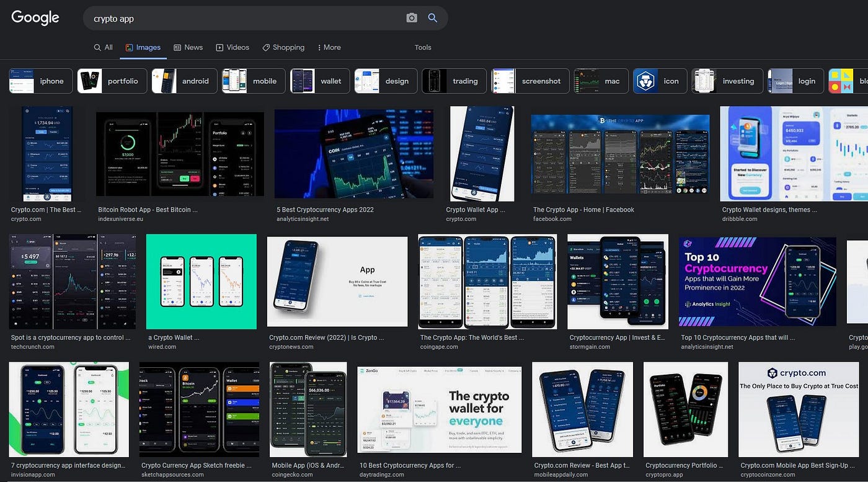Open the Crypto.com Review (2022) image
This screenshot has height=482, width=868.
[x=337, y=282]
